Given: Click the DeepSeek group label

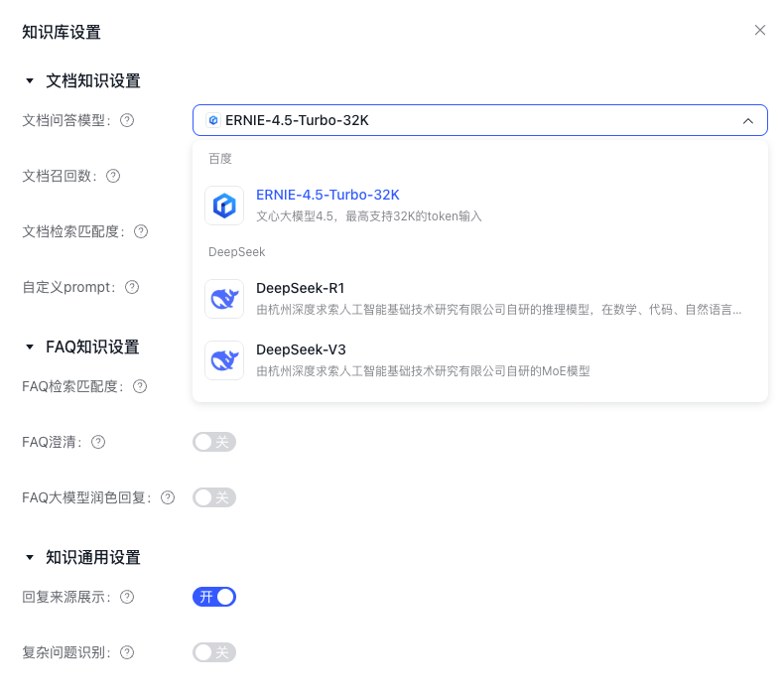Looking at the screenshot, I should click(x=236, y=251).
